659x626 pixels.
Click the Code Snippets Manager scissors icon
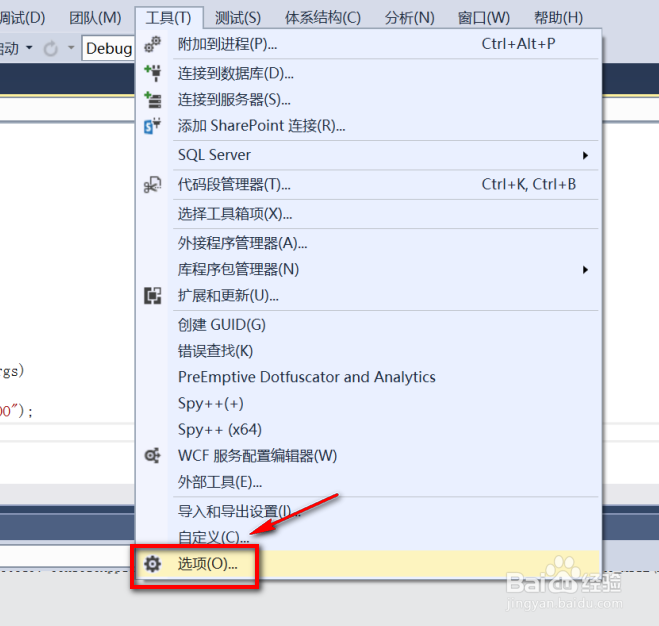click(152, 185)
